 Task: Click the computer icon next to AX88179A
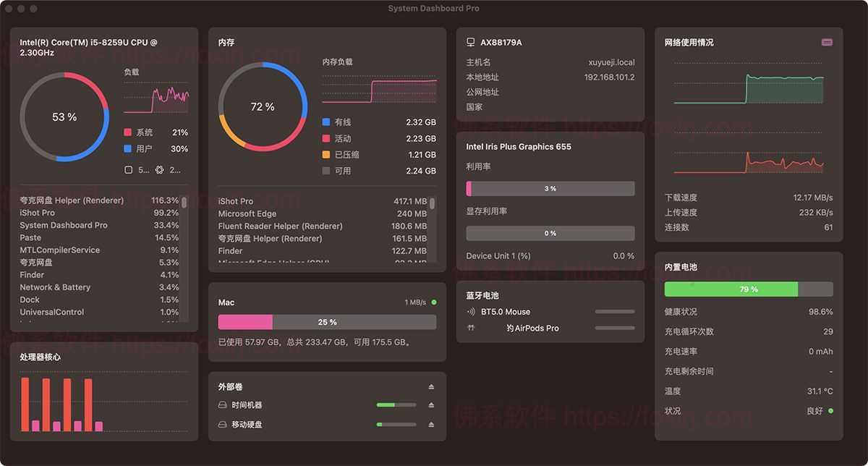click(x=471, y=43)
